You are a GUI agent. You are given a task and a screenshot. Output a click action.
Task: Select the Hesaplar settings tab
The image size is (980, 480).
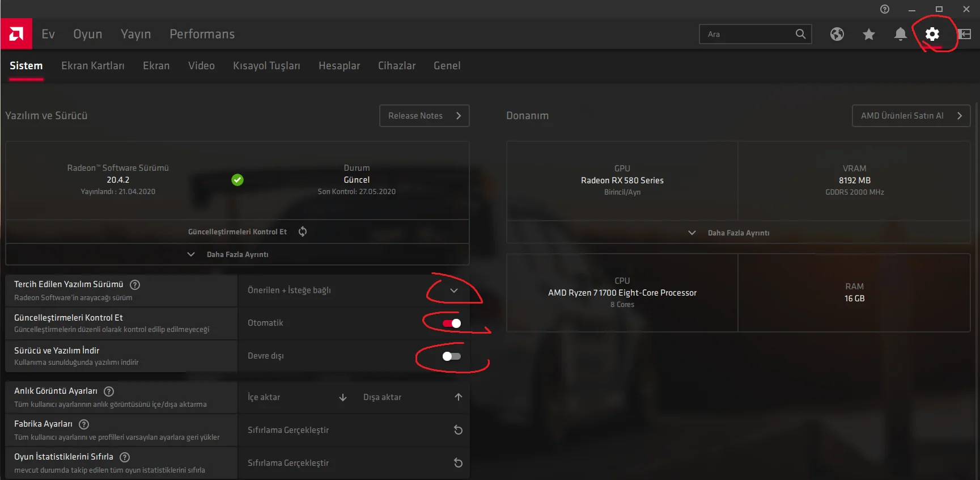coord(339,66)
